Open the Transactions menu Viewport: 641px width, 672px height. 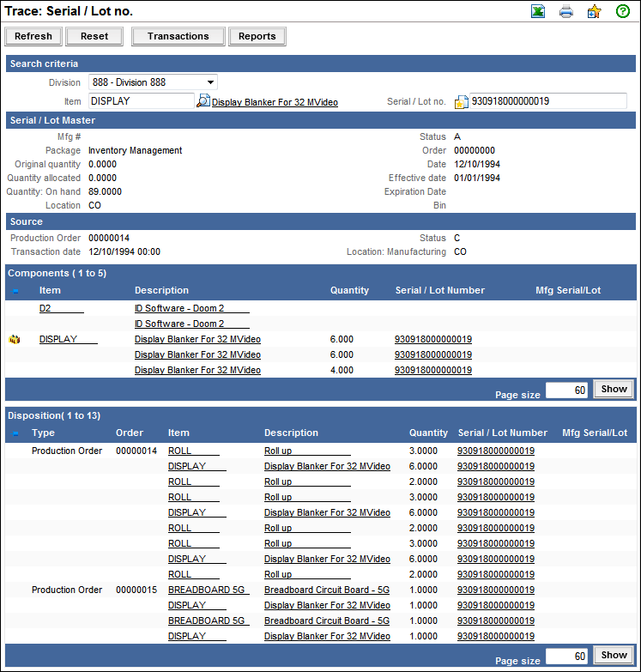[x=178, y=36]
